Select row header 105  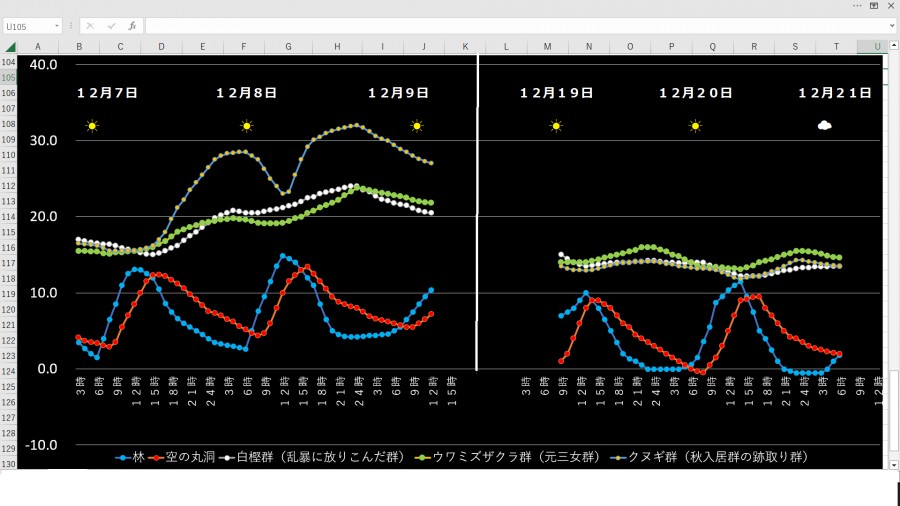(x=9, y=78)
